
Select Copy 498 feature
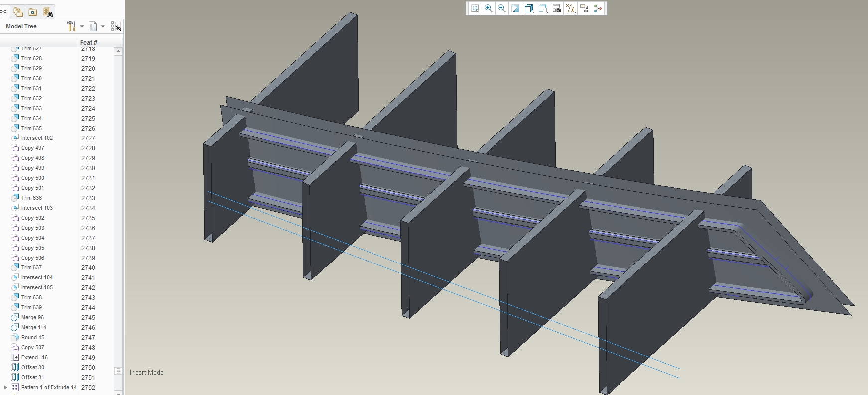click(x=33, y=158)
